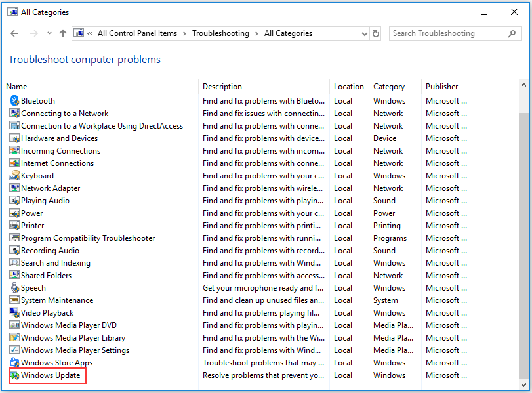Image resolution: width=532 pixels, height=393 pixels.
Task: Click the scrollbar up arrow
Action: (x=523, y=85)
